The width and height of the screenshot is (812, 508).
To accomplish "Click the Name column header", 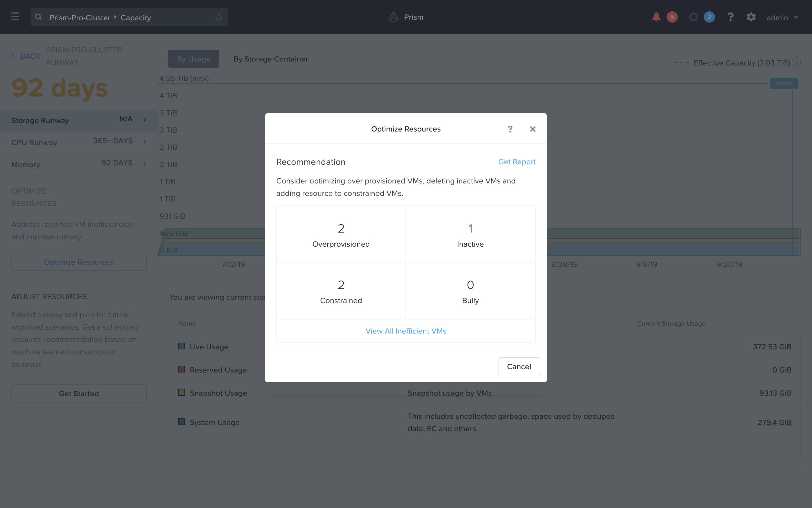I will pos(187,323).
